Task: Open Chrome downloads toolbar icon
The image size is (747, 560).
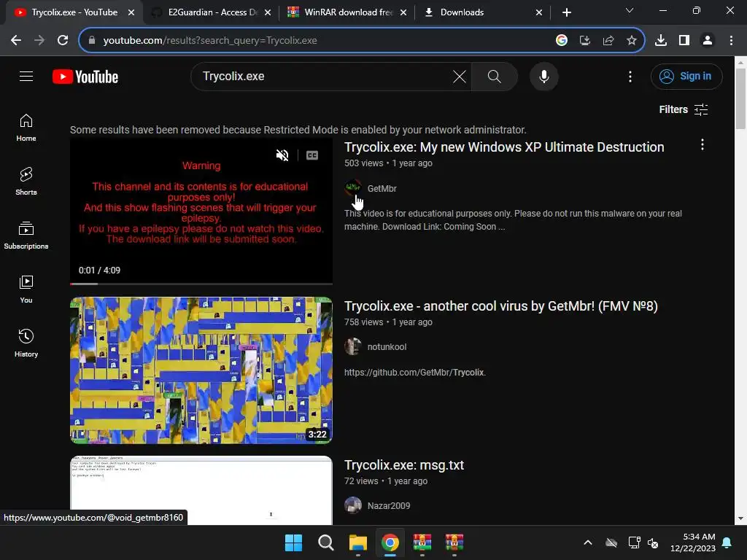Action: [x=661, y=41]
